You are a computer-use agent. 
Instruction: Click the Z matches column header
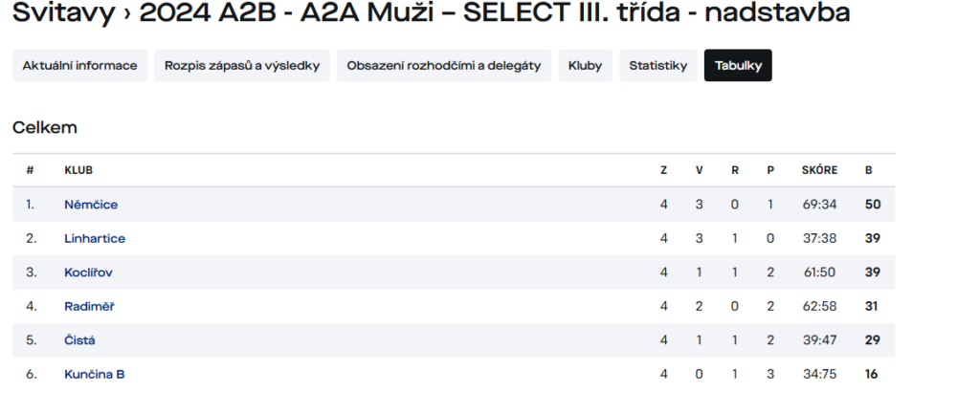(664, 170)
